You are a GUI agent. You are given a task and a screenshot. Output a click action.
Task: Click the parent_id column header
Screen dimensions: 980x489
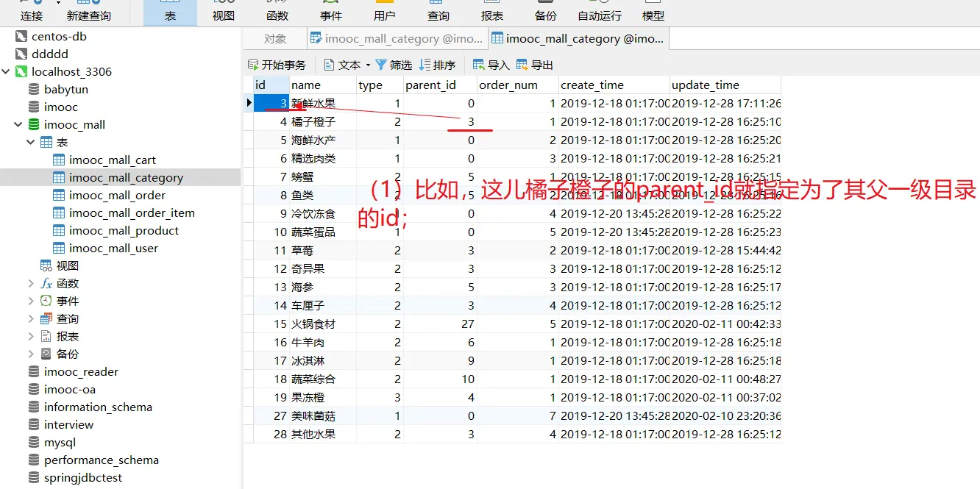pyautogui.click(x=440, y=85)
